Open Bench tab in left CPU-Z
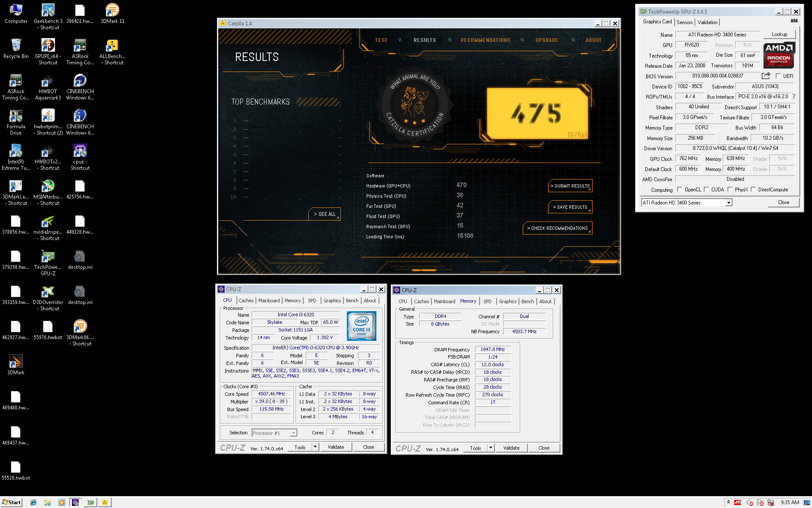 coord(352,301)
